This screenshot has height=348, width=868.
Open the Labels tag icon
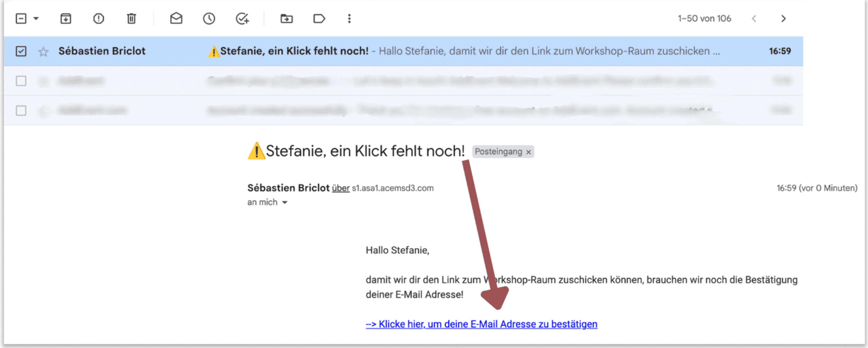tap(319, 18)
